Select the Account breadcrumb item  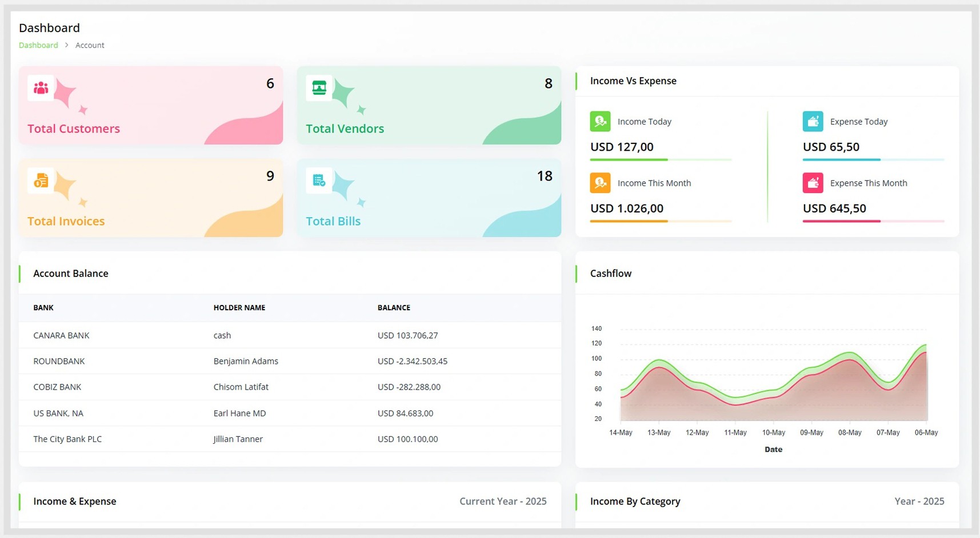click(x=90, y=45)
